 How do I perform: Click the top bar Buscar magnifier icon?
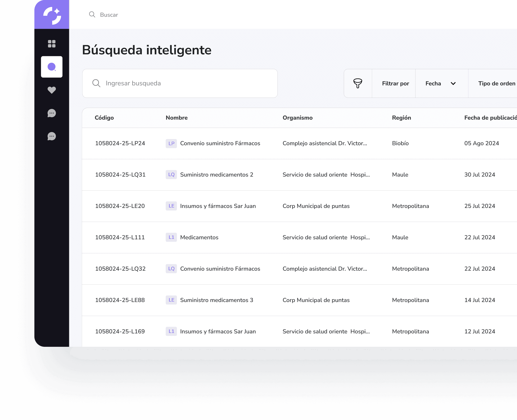pyautogui.click(x=92, y=15)
